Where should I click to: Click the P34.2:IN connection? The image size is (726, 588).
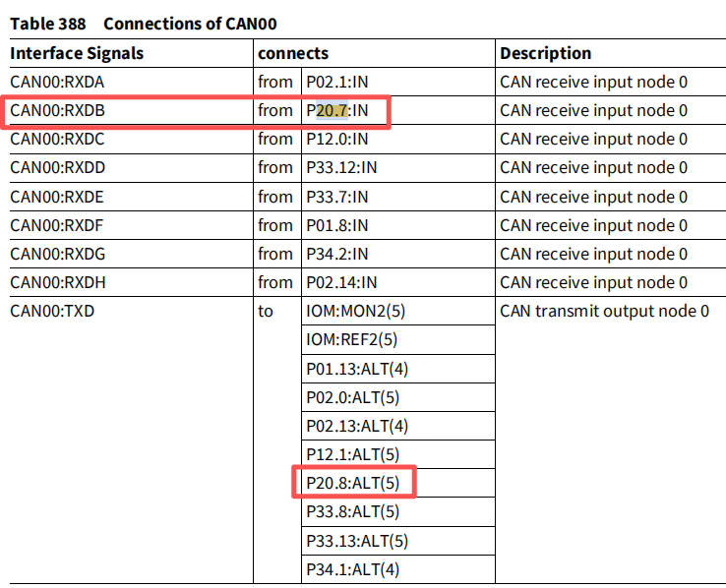[x=337, y=254]
